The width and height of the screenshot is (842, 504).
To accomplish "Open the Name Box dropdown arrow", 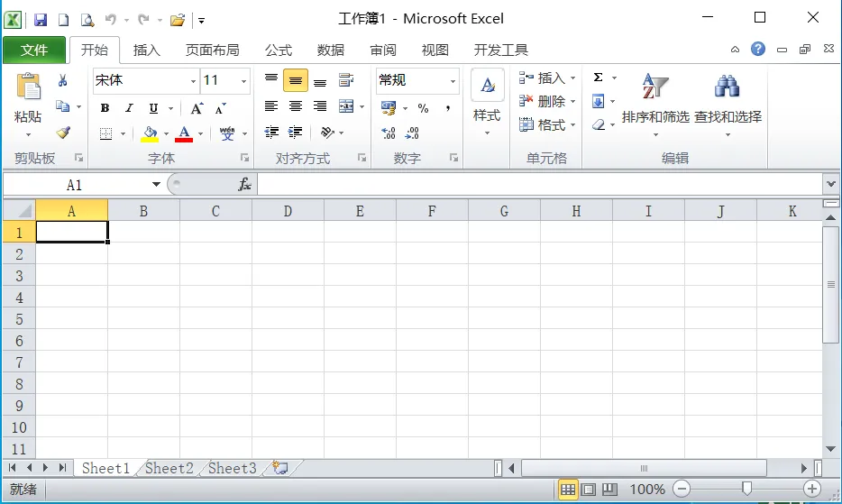I will click(x=156, y=184).
